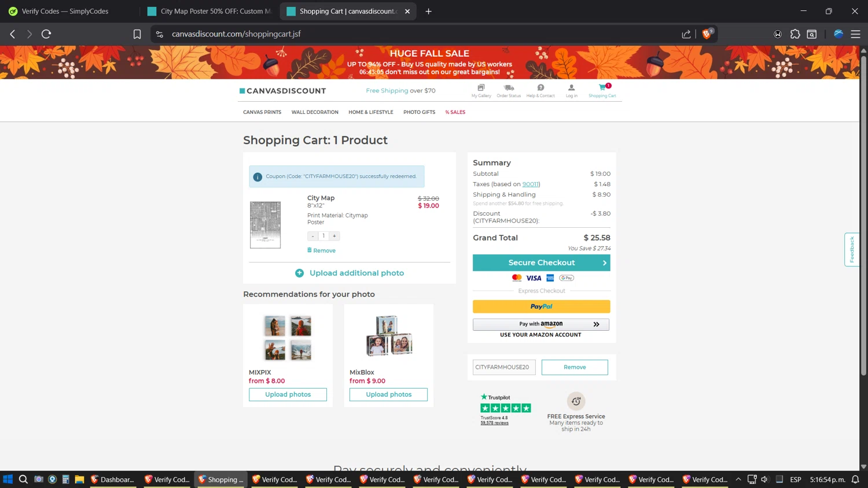868x488 pixels.
Task: Reload the page with the refresh icon
Action: pos(46,34)
